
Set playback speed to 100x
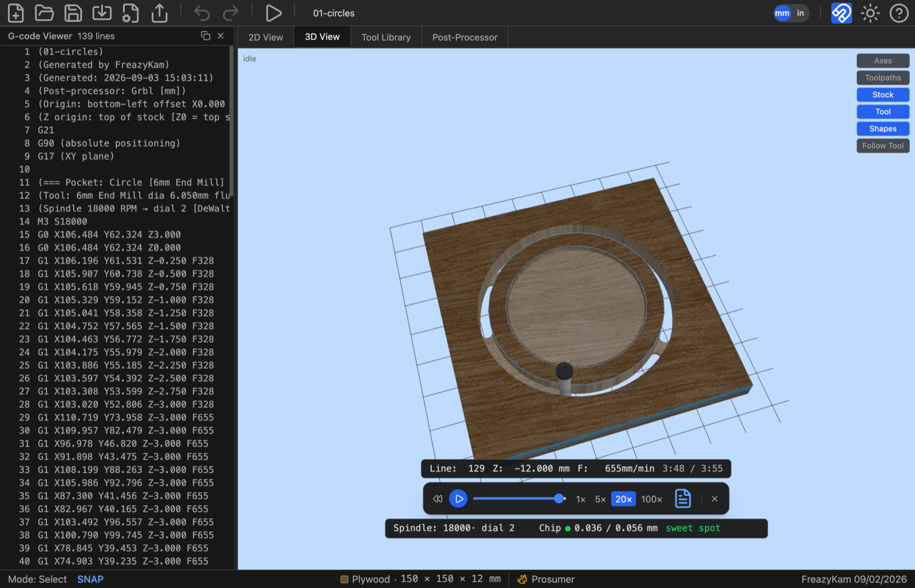(x=651, y=499)
